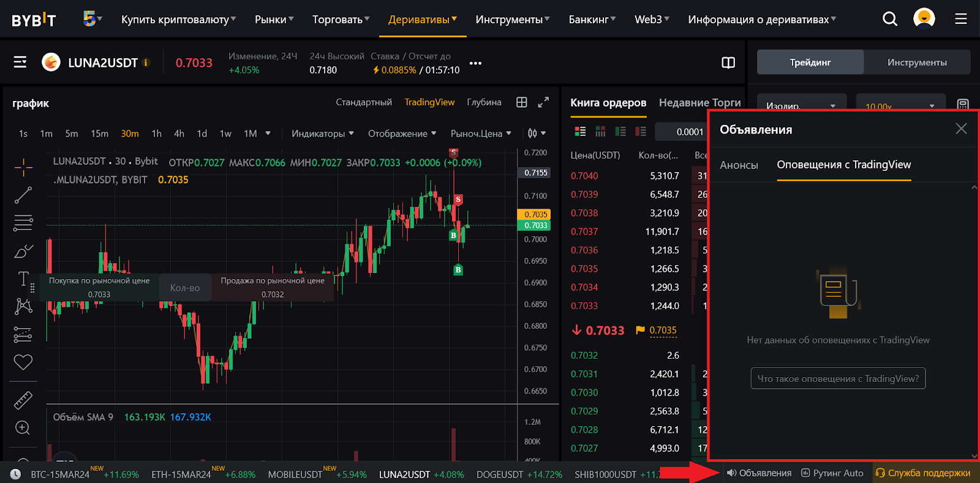Image resolution: width=980 pixels, height=483 pixels.
Task: Click Кол-во quantity input field
Action: (185, 287)
